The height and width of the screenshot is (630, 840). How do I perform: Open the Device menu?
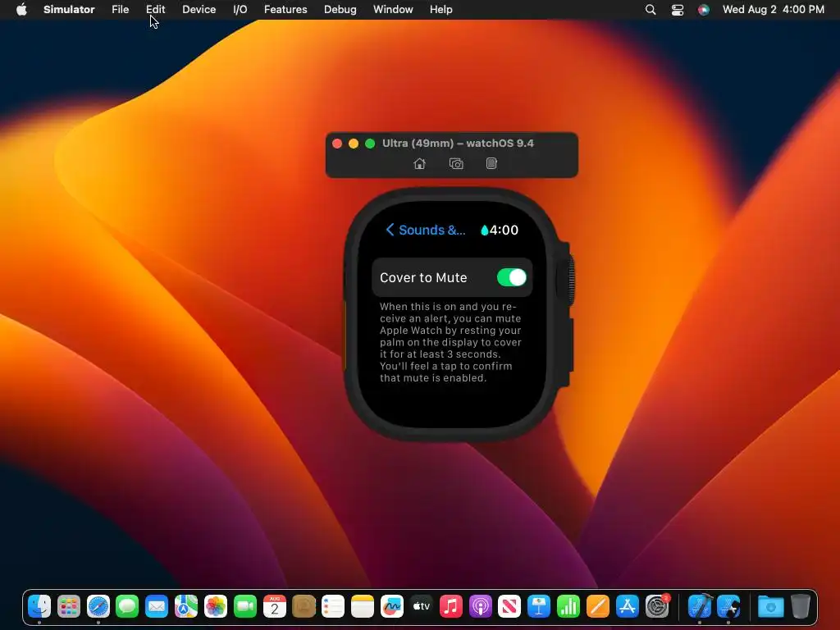click(199, 9)
